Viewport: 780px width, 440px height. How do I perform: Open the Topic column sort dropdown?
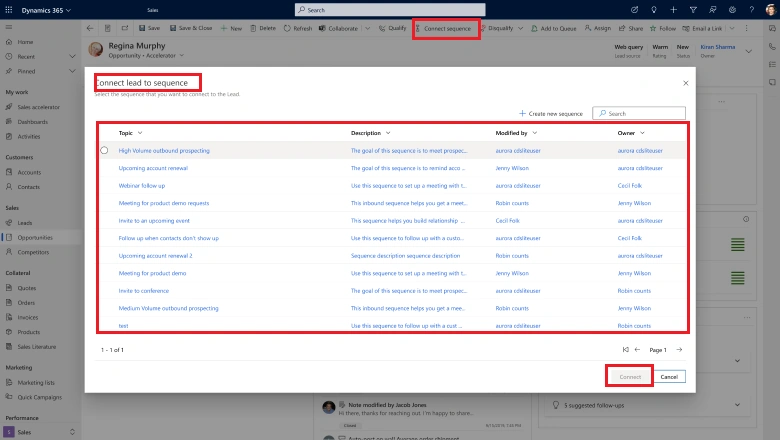coord(140,133)
